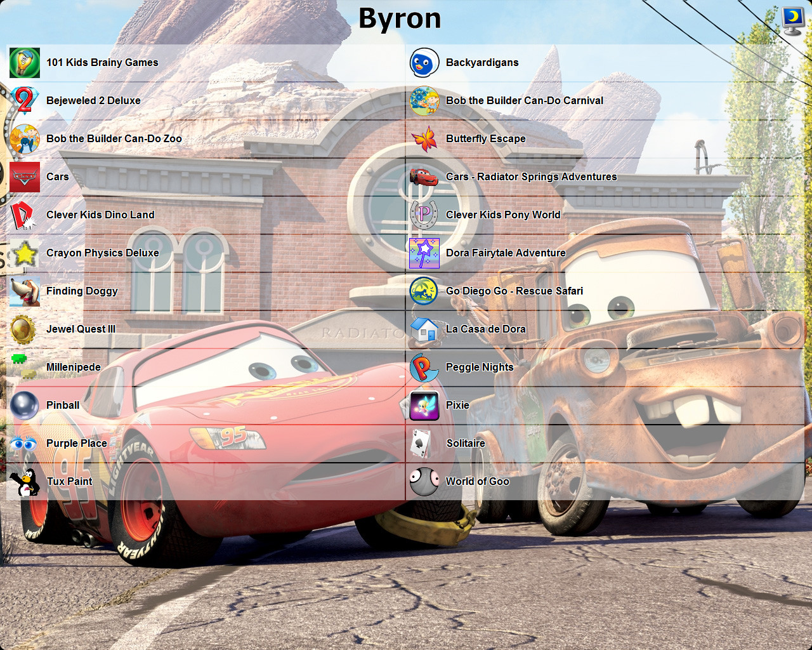Select the Clever Kids Pony World title
812x650 pixels.
tap(503, 215)
